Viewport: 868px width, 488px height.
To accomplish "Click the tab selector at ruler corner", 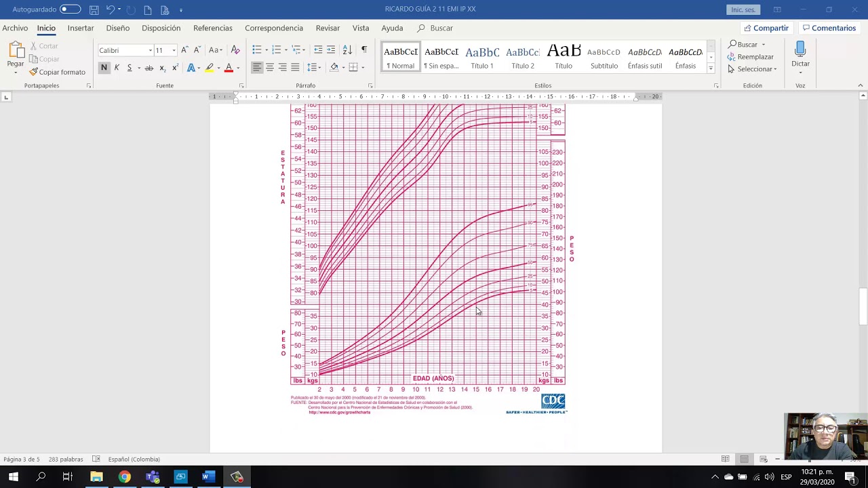I will (6, 97).
